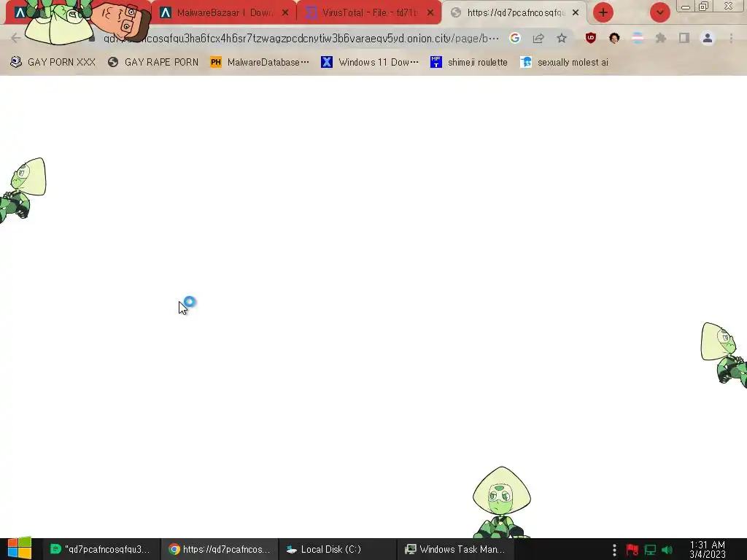Open the first bookmark on the bookmarks bar
The height and width of the screenshot is (560, 747).
[x=53, y=62]
